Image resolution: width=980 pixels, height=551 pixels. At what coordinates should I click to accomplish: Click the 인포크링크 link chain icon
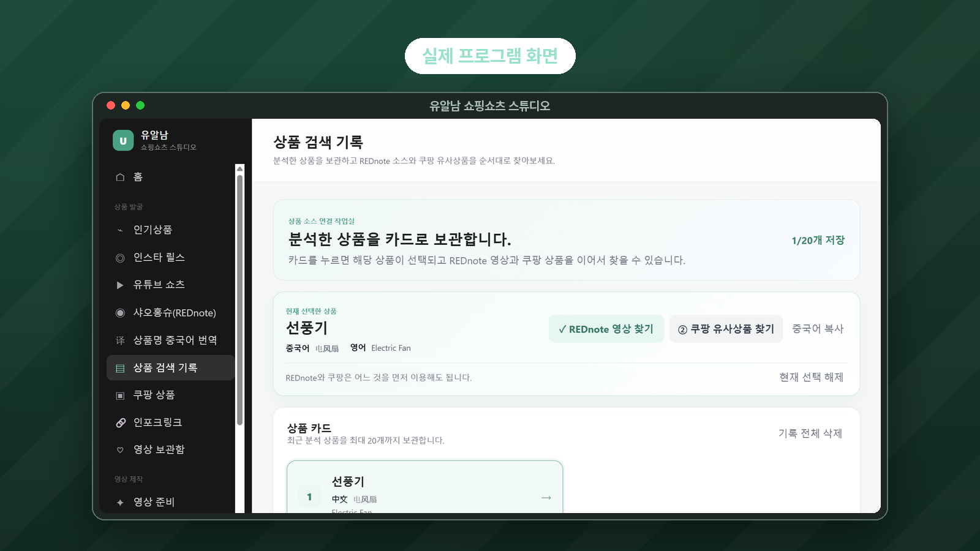point(121,422)
